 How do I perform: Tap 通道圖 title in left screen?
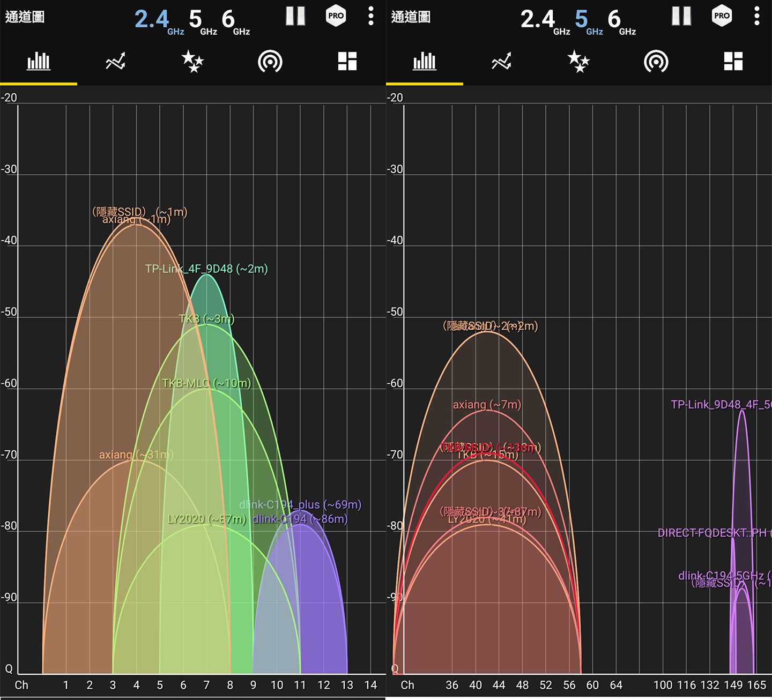click(x=25, y=17)
